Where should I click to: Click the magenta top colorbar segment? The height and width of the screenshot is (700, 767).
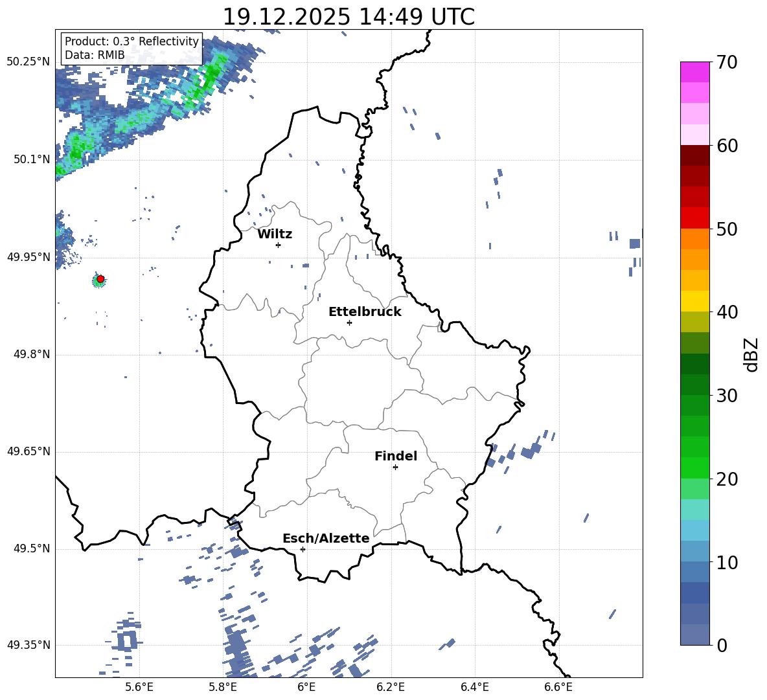point(694,72)
